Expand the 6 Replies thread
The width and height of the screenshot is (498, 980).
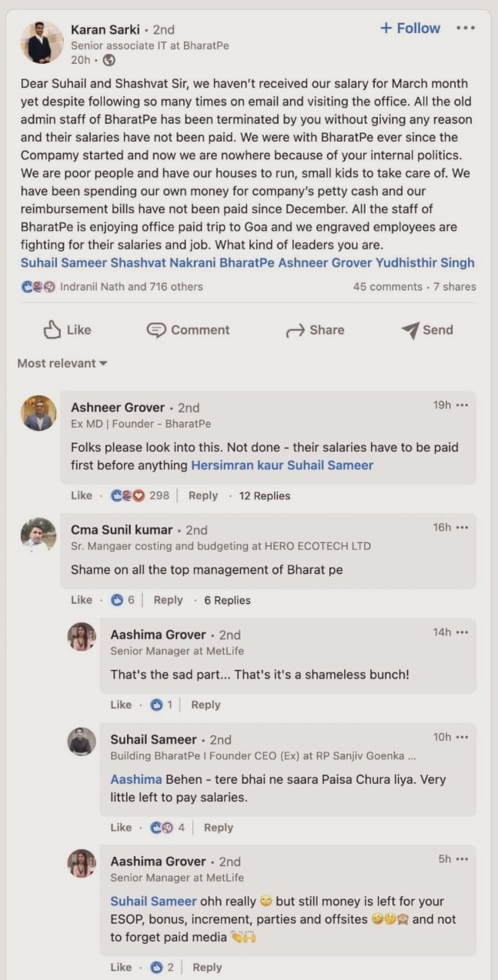pos(227,600)
